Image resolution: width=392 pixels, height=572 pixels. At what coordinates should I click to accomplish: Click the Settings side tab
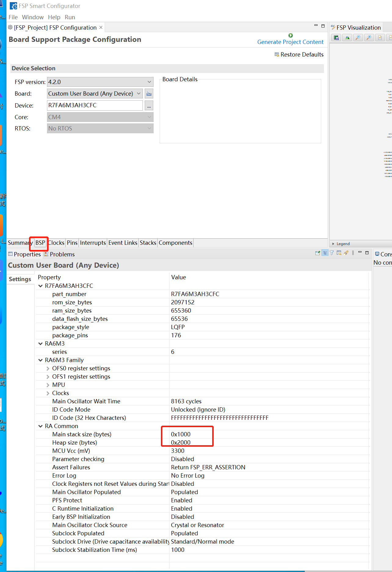(x=20, y=279)
